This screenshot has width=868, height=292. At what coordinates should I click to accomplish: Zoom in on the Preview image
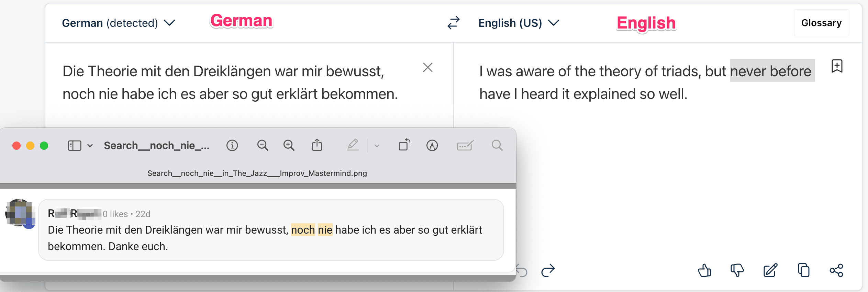[289, 146]
